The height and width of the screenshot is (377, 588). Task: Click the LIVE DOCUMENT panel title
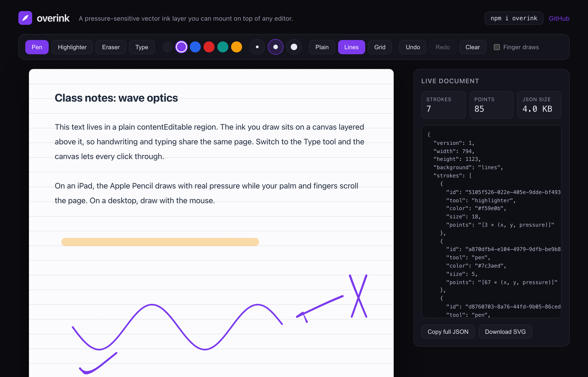click(x=450, y=81)
